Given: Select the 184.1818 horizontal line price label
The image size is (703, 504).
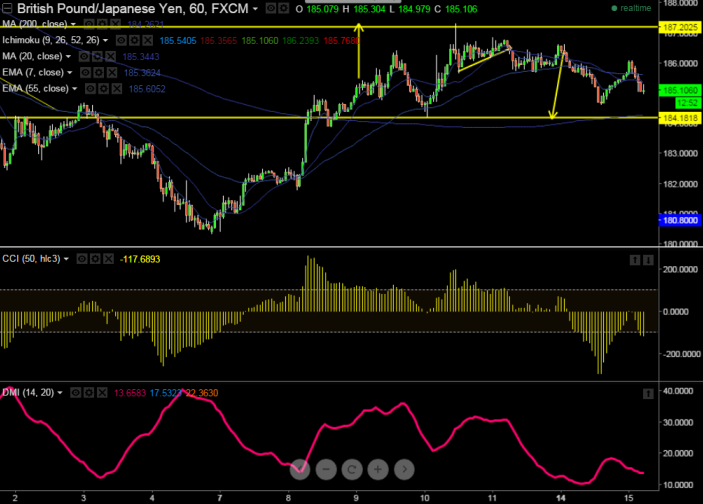Looking at the screenshot, I should coord(680,118).
